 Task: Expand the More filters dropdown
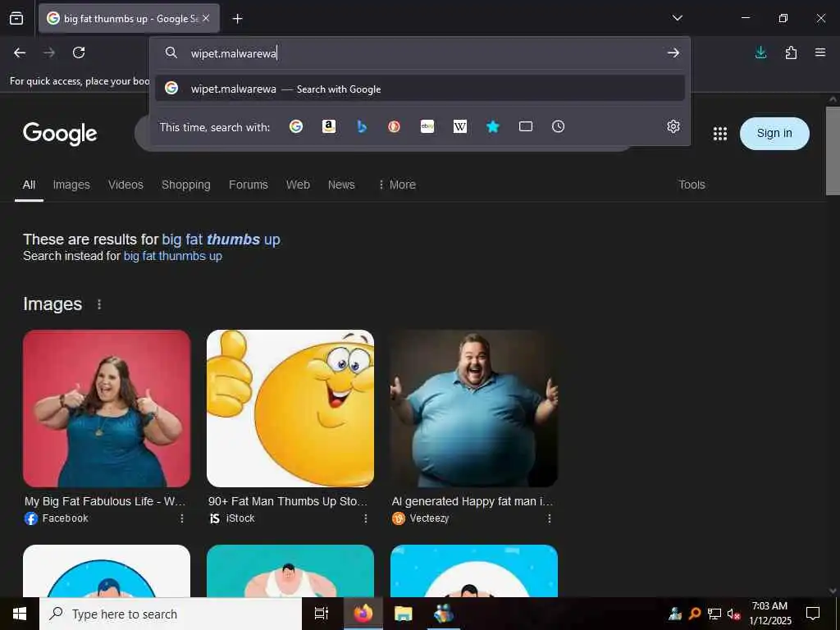pyautogui.click(x=397, y=185)
